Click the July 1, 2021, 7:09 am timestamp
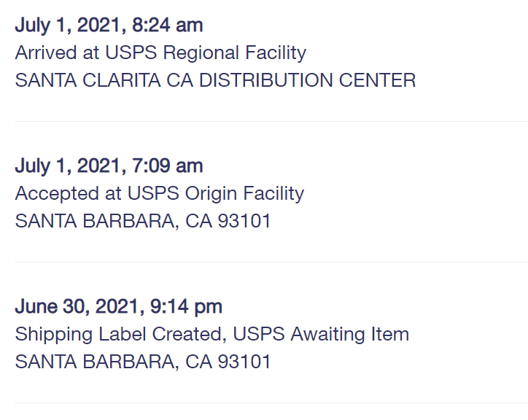This screenshot has height=420, width=528. [109, 166]
